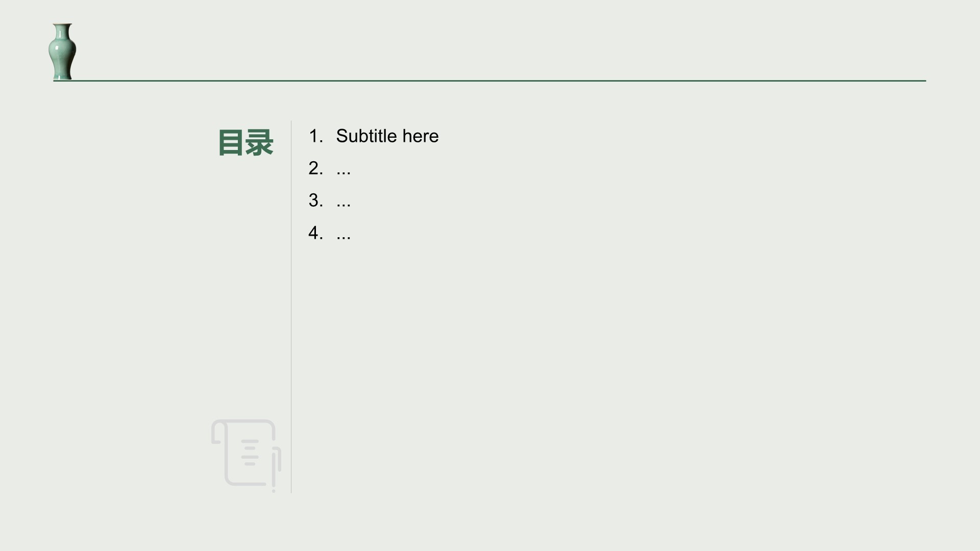Click the celadon vase image
Viewport: 980px width, 551px height.
click(62, 52)
